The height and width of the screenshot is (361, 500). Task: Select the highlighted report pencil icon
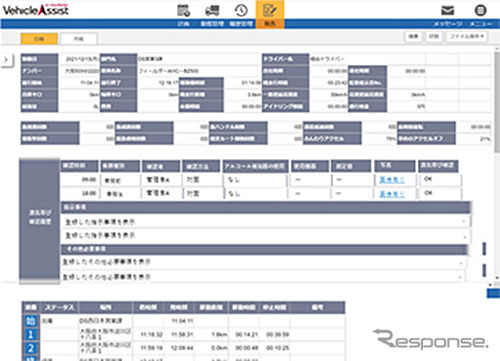pos(270,11)
